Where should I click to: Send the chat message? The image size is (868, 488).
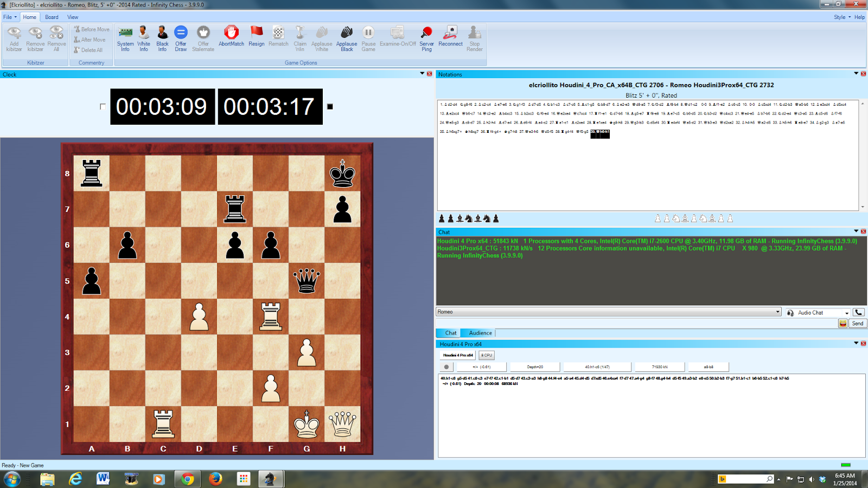click(858, 323)
